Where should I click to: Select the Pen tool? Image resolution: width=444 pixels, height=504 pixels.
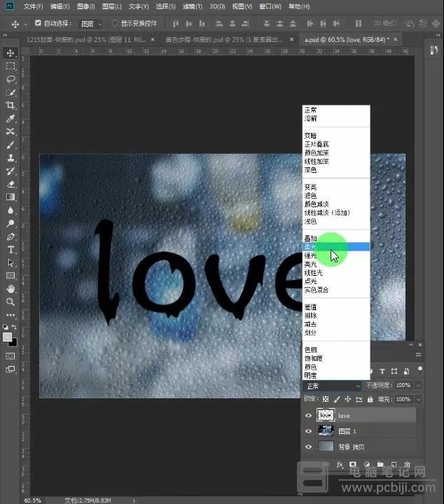(x=11, y=237)
